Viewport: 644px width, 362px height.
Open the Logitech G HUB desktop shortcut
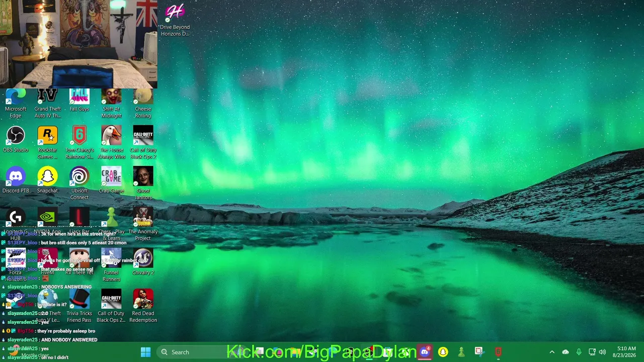point(16,224)
